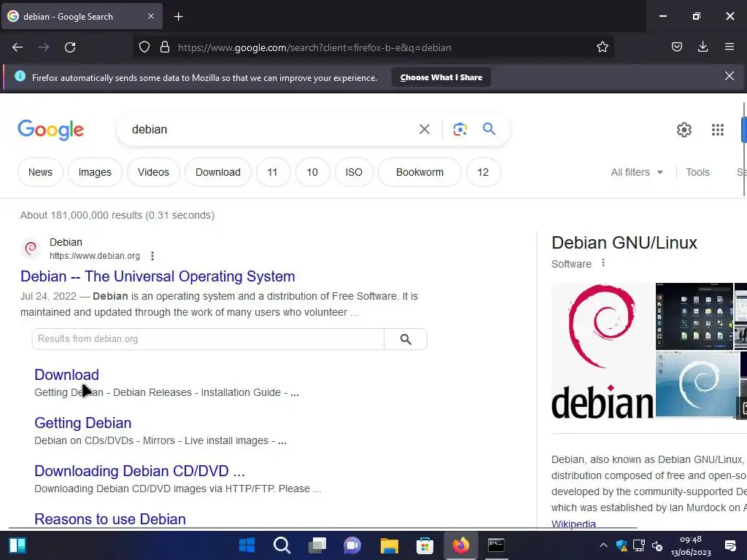Screen dimensions: 747x560
Task: Open the search Tools options
Action: tap(697, 172)
